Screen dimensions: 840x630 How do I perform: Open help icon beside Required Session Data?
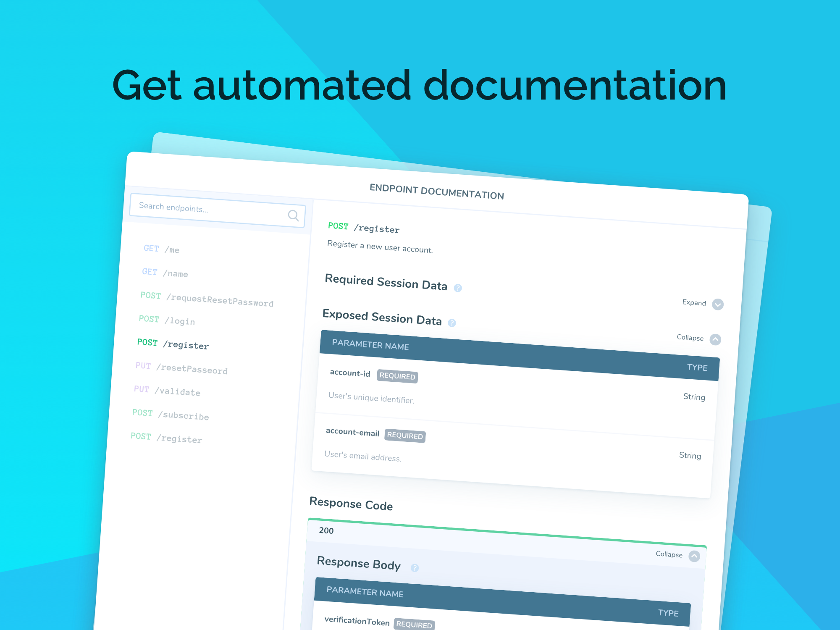458,288
